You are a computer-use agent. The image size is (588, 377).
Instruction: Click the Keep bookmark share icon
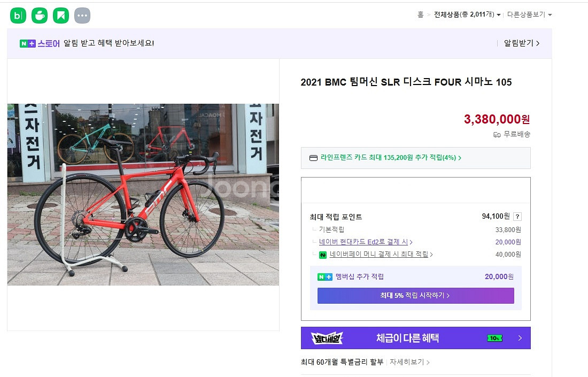[60, 15]
